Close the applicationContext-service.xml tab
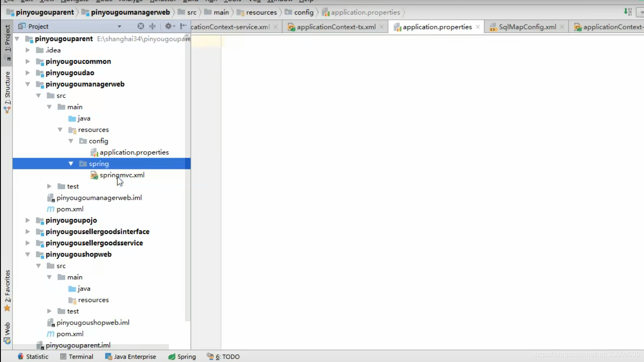This screenshot has height=362, width=644. pyautogui.click(x=275, y=27)
